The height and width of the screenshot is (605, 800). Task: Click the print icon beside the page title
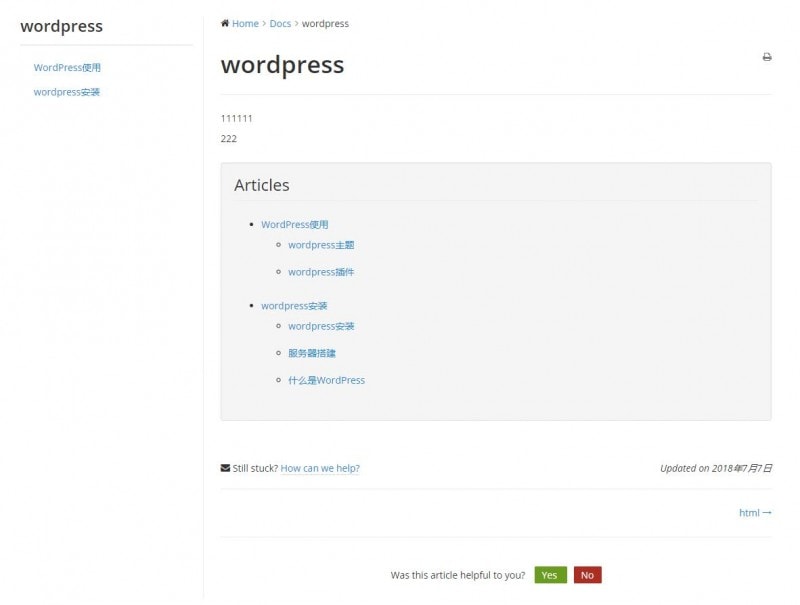coord(767,57)
